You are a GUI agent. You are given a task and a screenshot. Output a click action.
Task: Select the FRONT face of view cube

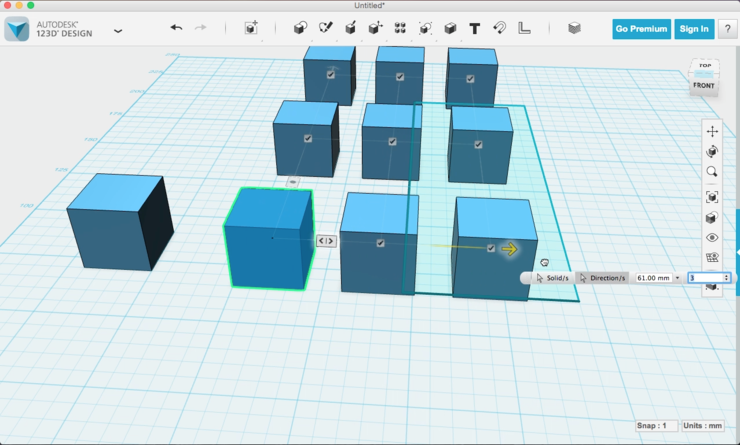tap(704, 86)
